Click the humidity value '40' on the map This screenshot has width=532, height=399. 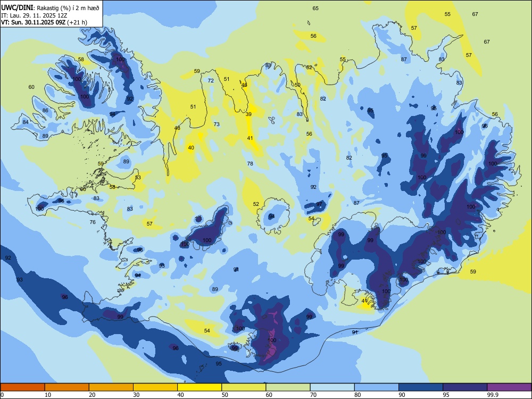[x=191, y=147]
